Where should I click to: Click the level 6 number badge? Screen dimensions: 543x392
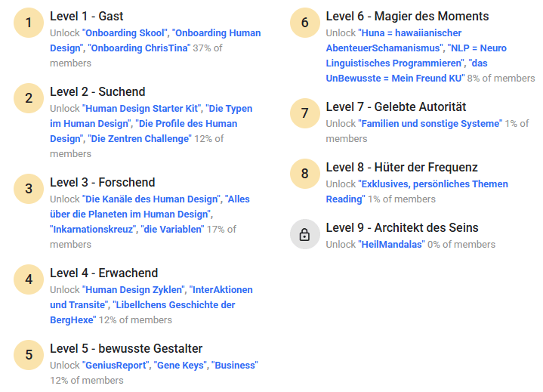(304, 23)
